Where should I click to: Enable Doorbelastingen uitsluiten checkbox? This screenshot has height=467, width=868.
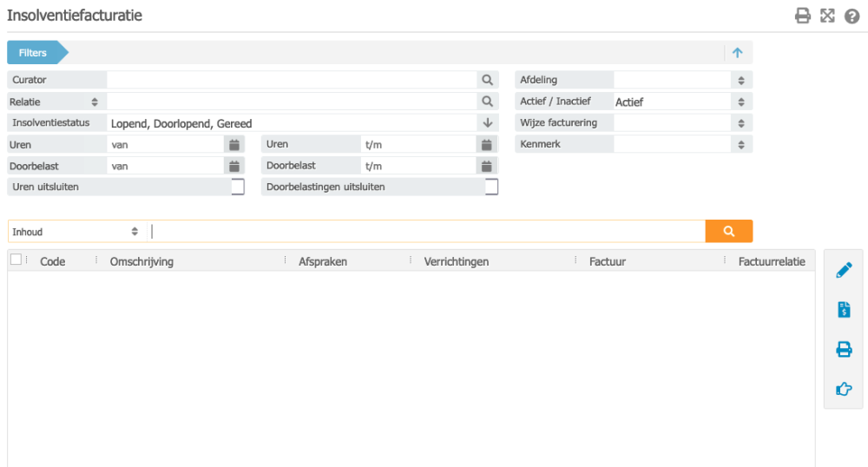[x=491, y=187]
